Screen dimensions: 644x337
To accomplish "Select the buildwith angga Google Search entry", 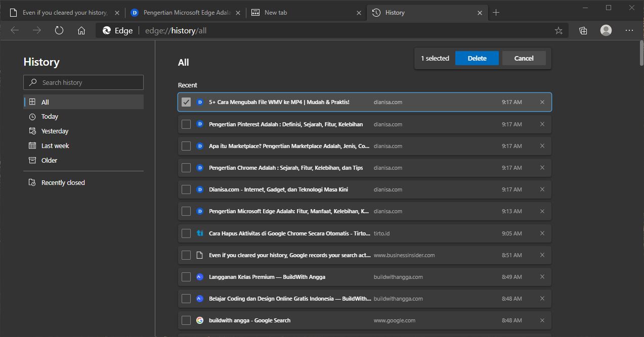I will (186, 320).
